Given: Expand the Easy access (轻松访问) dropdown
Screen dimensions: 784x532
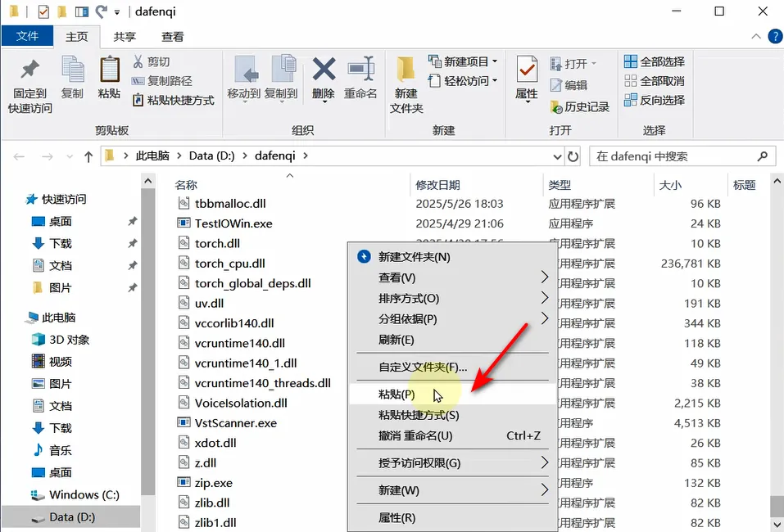Looking at the screenshot, I should click(495, 80).
